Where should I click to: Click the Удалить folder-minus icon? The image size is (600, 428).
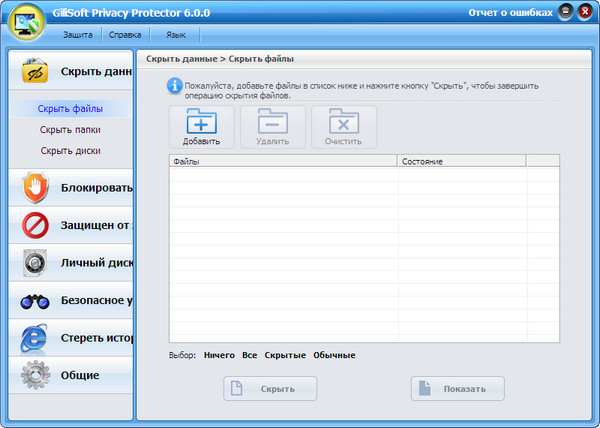coord(272,122)
